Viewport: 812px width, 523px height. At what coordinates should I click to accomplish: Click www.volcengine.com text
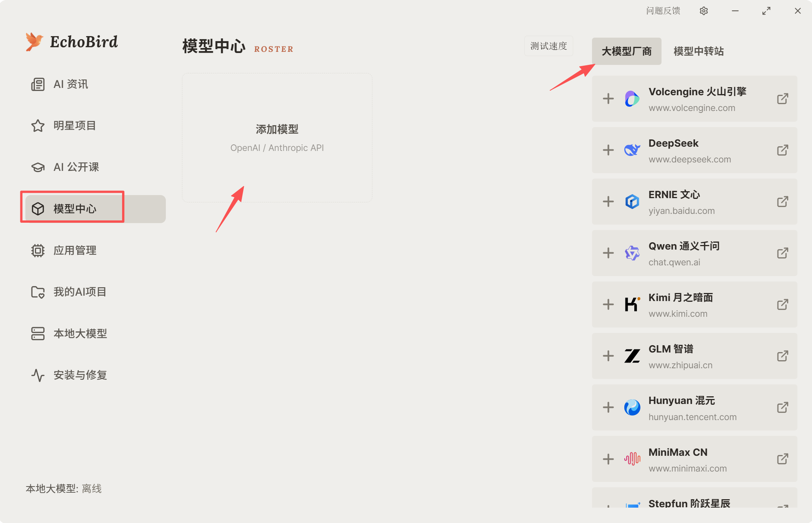(692, 108)
